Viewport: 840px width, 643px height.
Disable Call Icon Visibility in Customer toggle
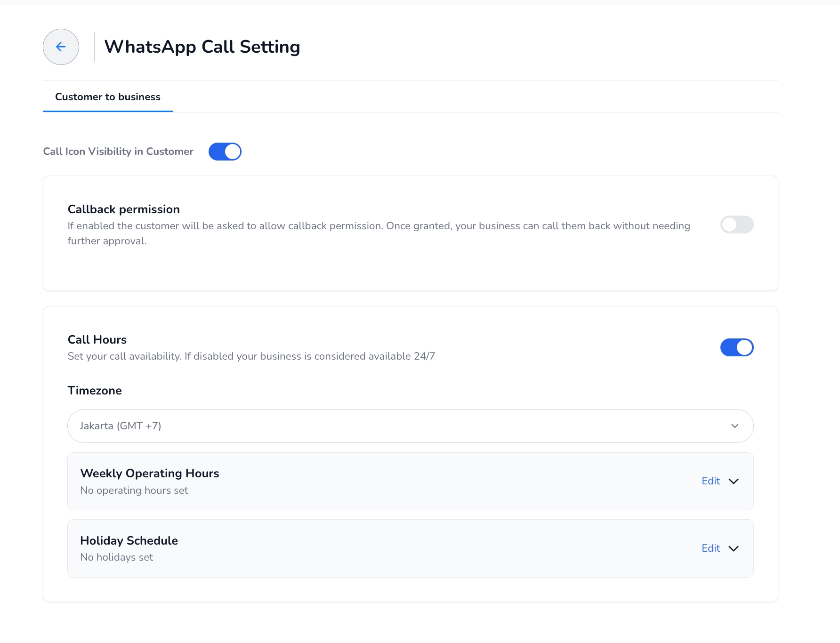pos(225,152)
